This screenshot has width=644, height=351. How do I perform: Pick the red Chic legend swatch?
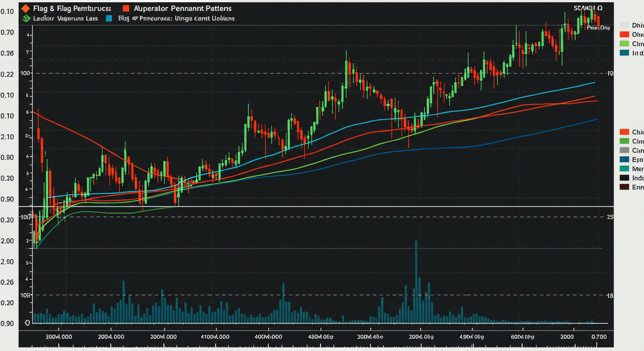(624, 132)
